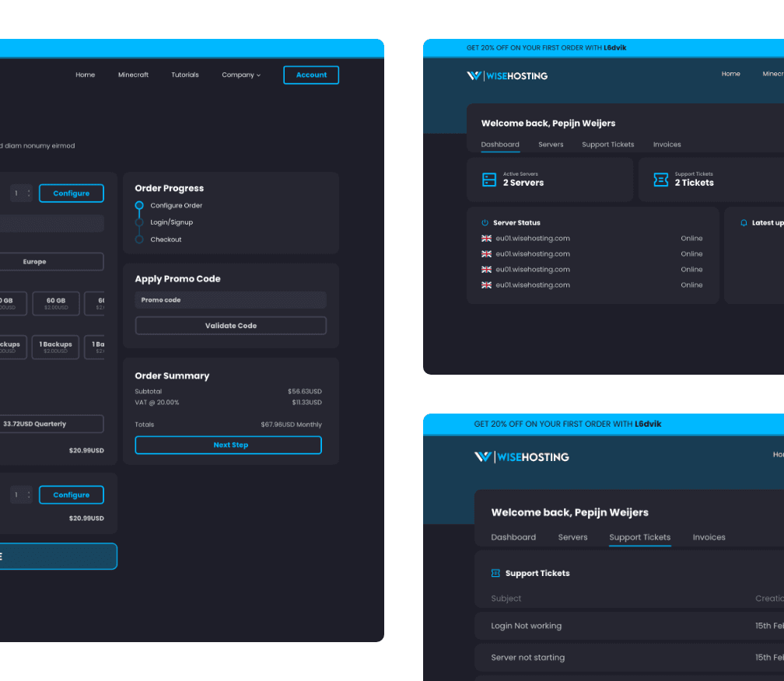The width and height of the screenshot is (784, 681).
Task: Select the underlined Support Tickets tab
Action: tap(639, 537)
